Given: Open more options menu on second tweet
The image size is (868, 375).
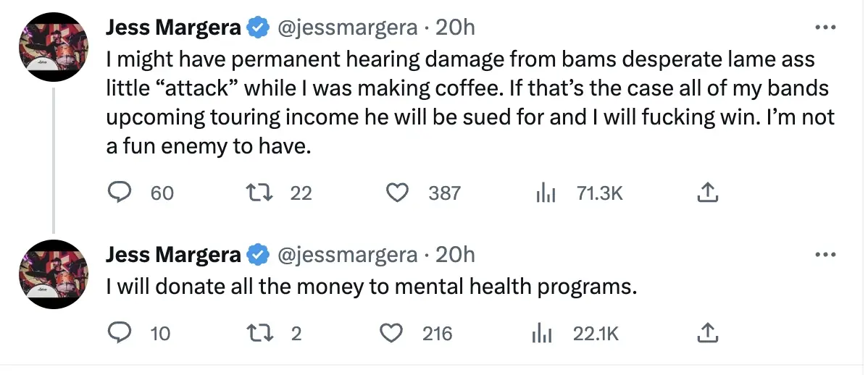Looking at the screenshot, I should pos(825,255).
